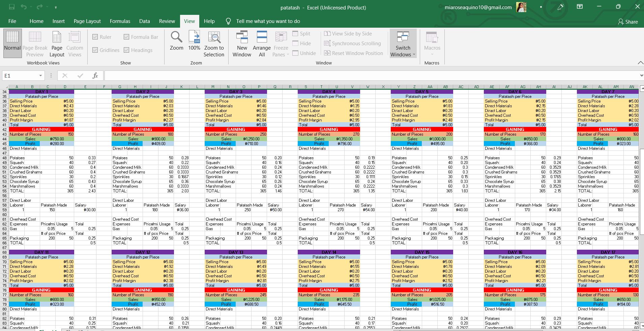644x331 pixels.
Task: Switch to Page Layout view
Action: pos(57,43)
